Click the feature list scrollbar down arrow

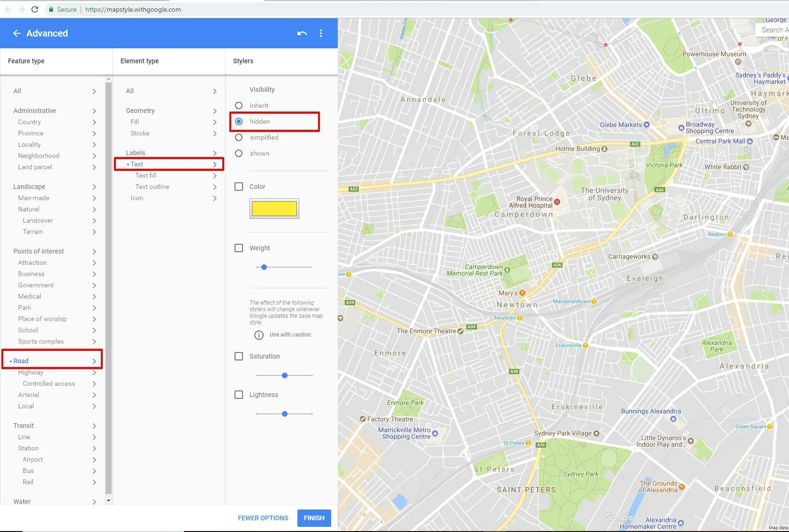(109, 501)
